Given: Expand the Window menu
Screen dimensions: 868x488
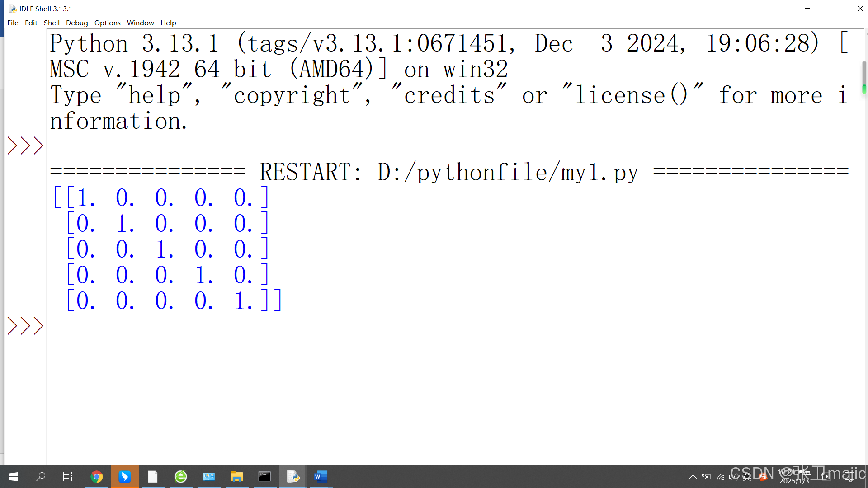Looking at the screenshot, I should 140,23.
